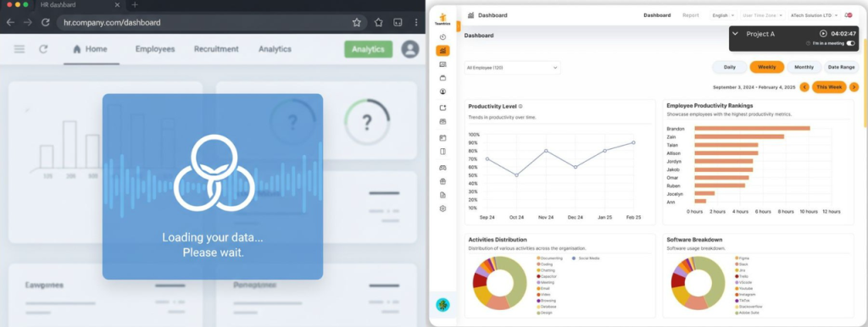Open the timer clock icon in Teamtrics sidebar
868x327 pixels.
(442, 37)
